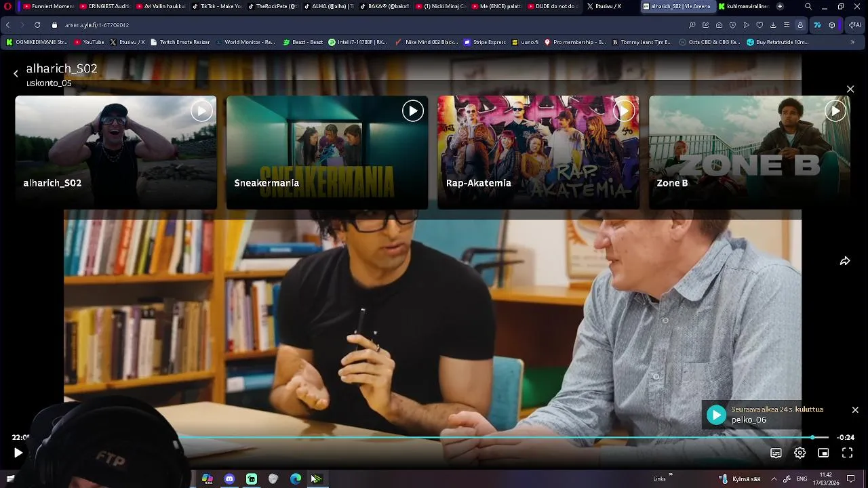Open Twitch Emote Resizer bookmark

pos(180,42)
